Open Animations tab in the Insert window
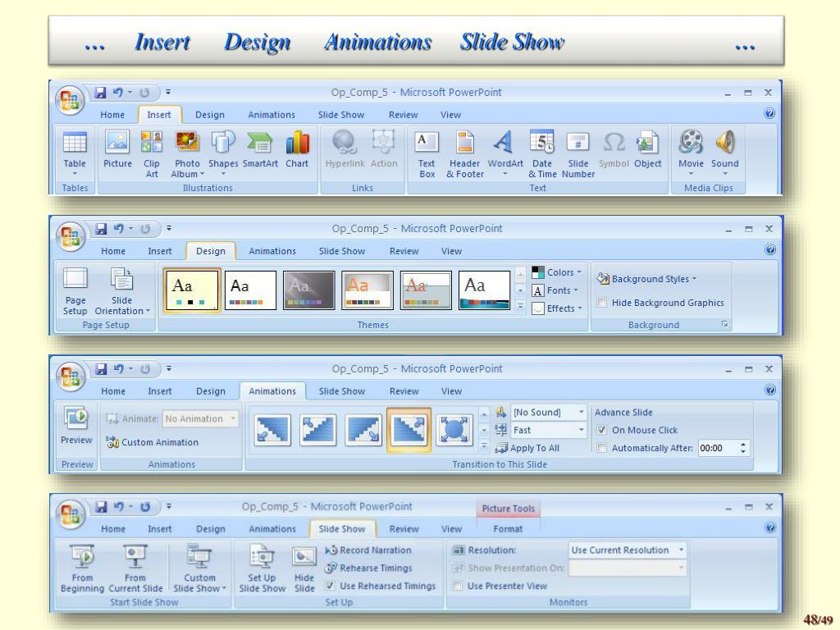The image size is (840, 630). click(272, 115)
